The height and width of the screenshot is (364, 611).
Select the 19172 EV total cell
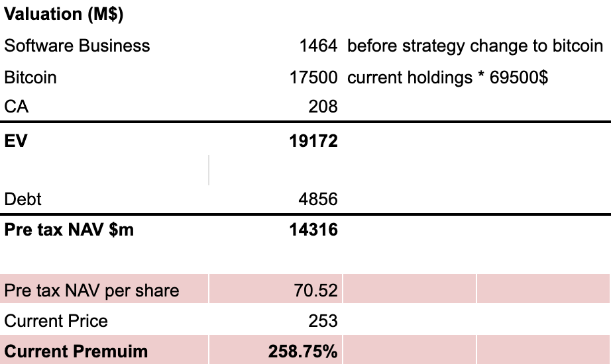[x=313, y=140]
